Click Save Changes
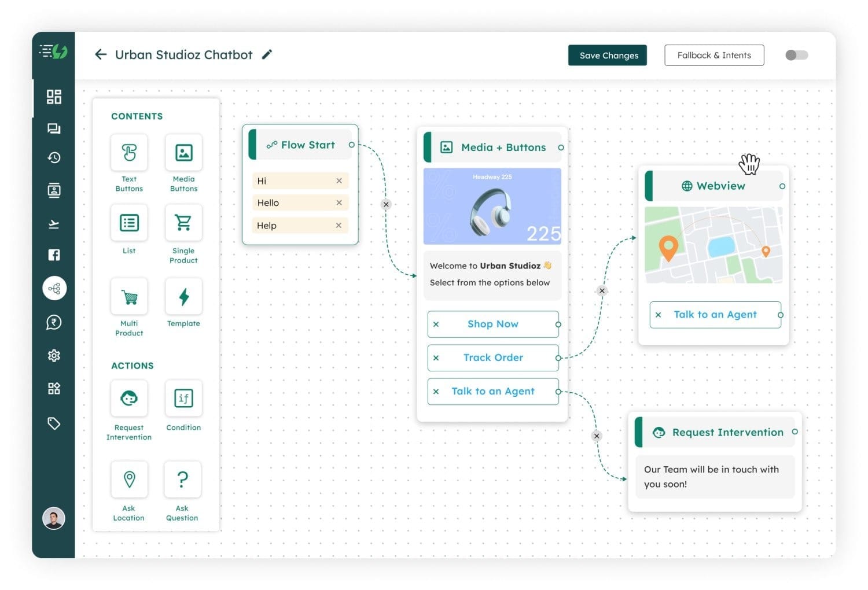 [x=608, y=55]
